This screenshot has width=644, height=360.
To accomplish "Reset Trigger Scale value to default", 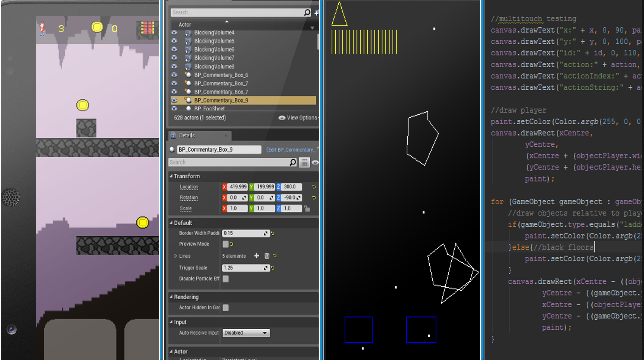I will (273, 268).
